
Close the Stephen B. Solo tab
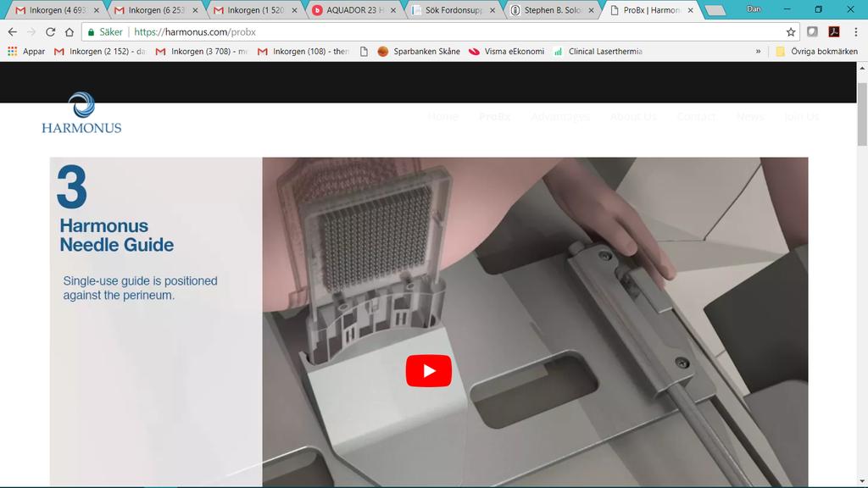591,10
